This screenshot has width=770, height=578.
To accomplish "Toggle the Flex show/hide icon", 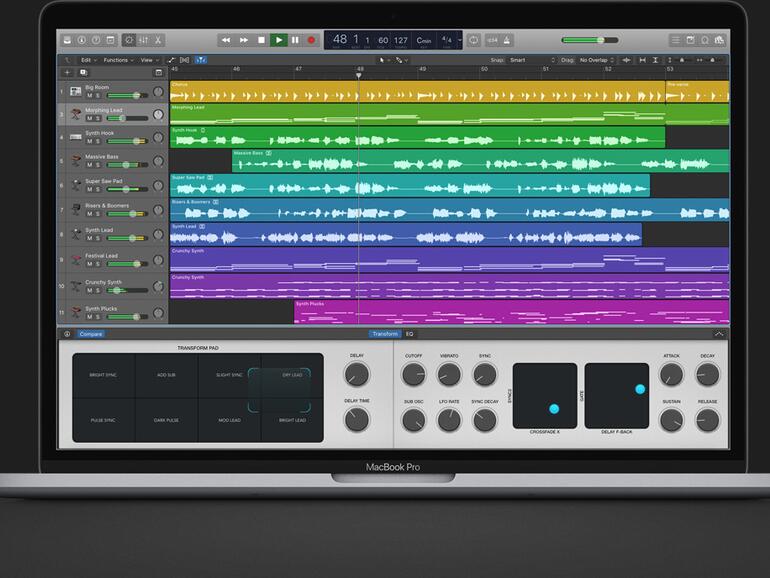I will [185, 60].
